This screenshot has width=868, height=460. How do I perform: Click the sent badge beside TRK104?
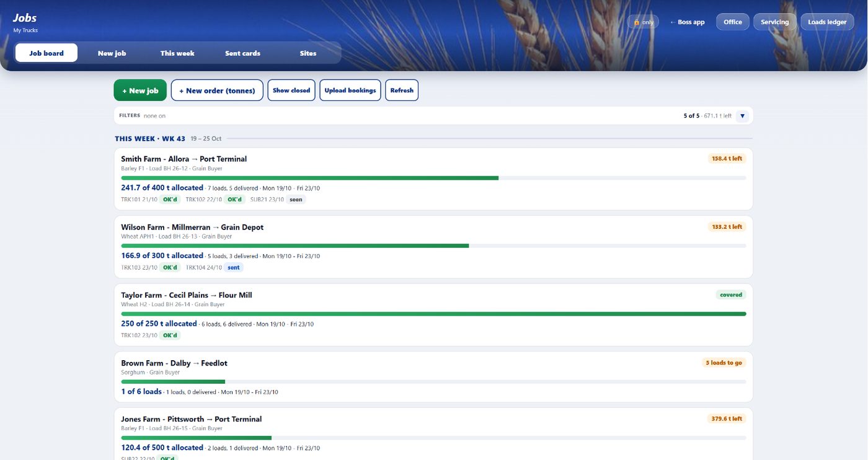coord(234,268)
